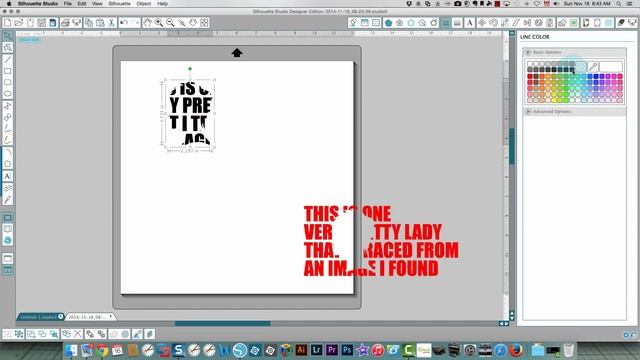Viewport: 640px width, 360px height.
Task: Open the Line Style panel icon
Action: point(457,23)
